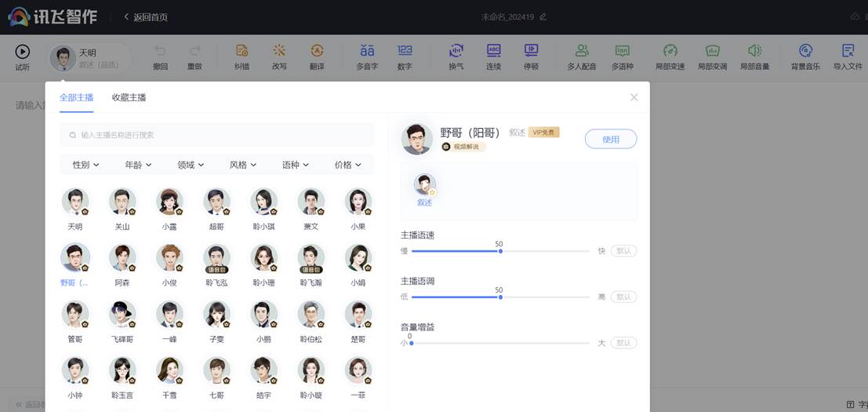Click the 试听 play preview icon
The width and height of the screenshot is (868, 412).
point(23,52)
